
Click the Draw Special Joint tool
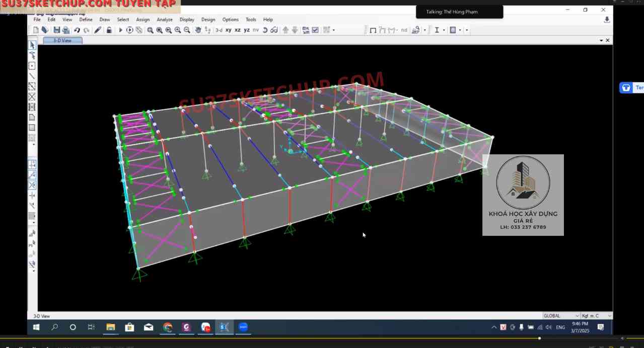tap(32, 66)
